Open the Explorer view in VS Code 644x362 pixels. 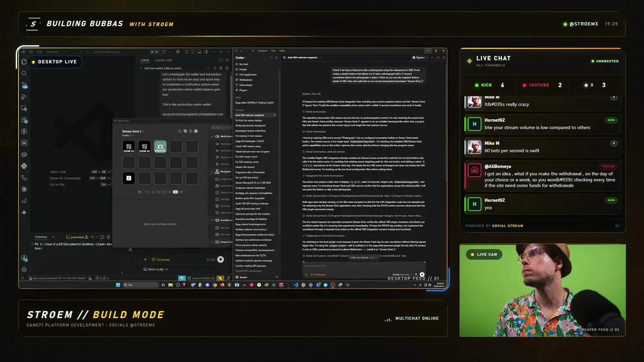point(24,62)
